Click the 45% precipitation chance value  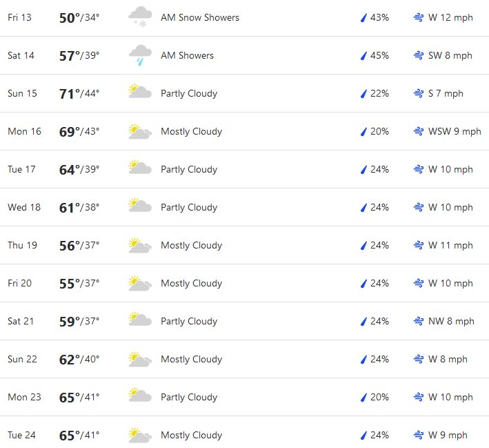[x=379, y=56]
